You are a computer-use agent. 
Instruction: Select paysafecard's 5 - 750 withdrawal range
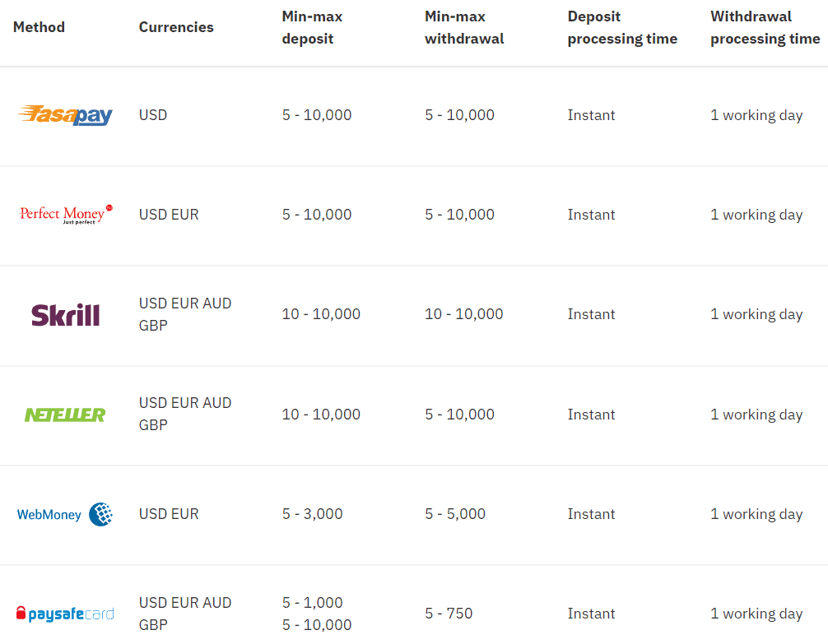coord(449,614)
